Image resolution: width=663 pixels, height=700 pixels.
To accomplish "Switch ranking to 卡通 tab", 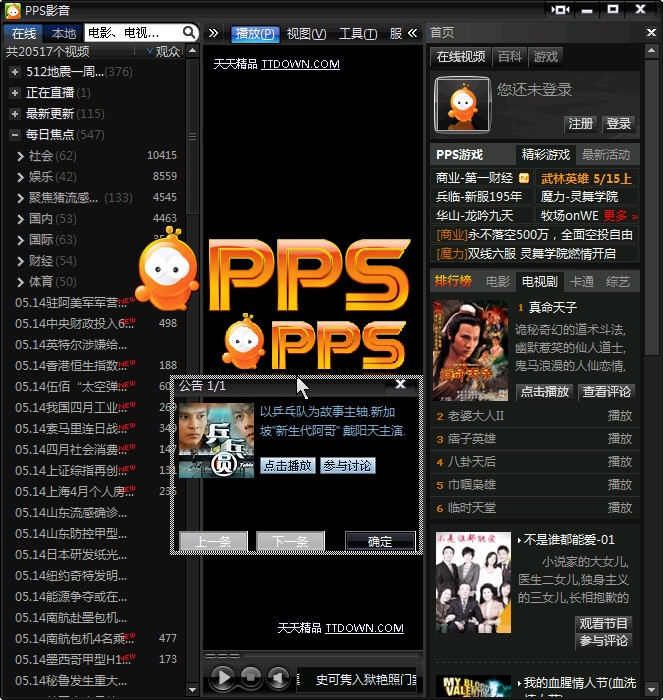I will click(x=582, y=281).
